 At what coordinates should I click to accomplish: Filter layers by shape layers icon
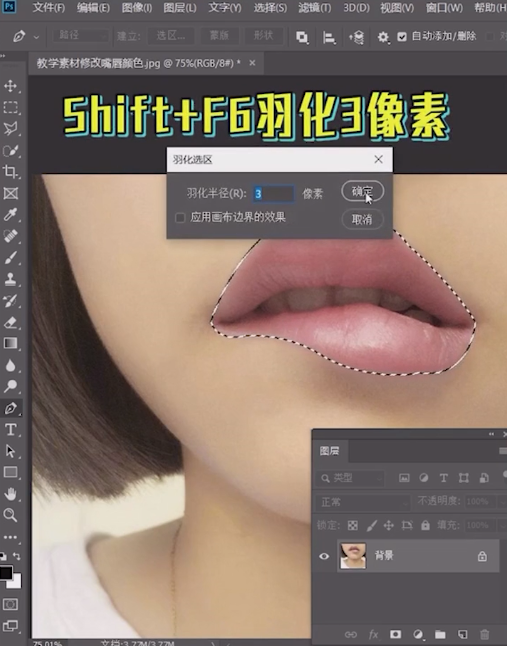coord(464,478)
